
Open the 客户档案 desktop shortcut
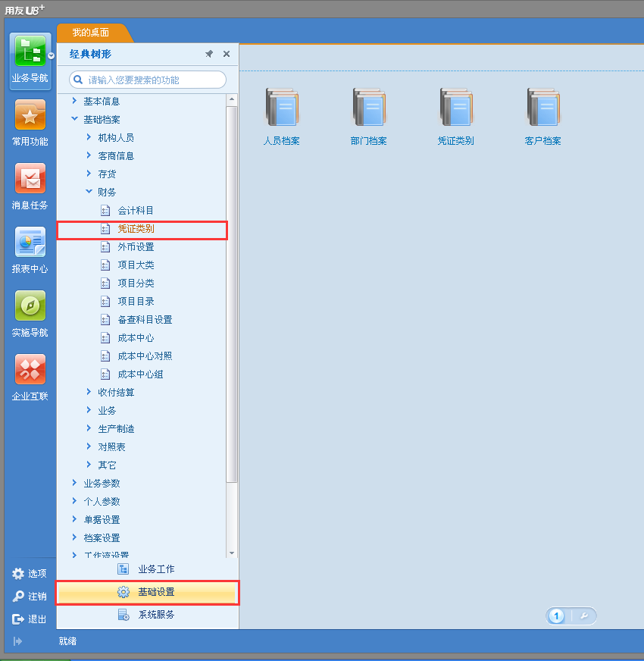(543, 108)
